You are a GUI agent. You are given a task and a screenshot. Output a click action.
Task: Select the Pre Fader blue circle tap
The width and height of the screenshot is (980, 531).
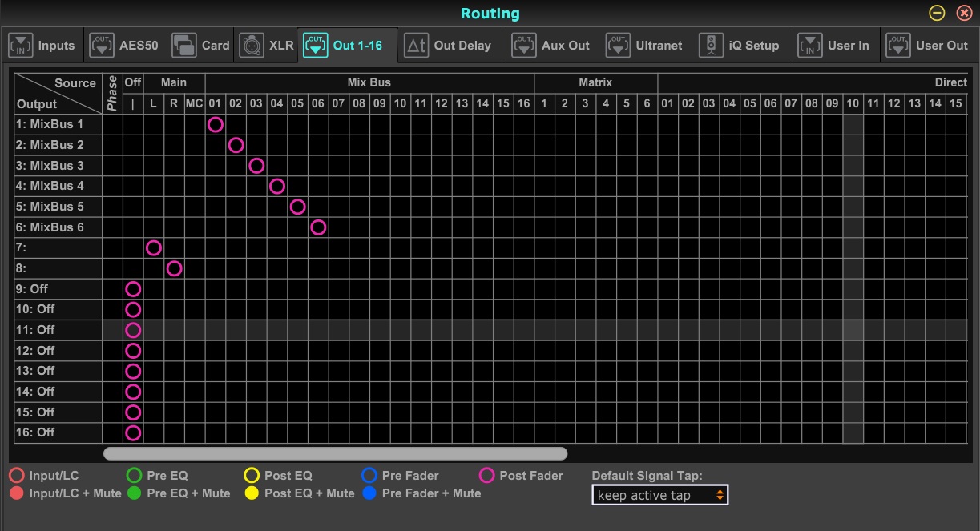[x=369, y=476]
